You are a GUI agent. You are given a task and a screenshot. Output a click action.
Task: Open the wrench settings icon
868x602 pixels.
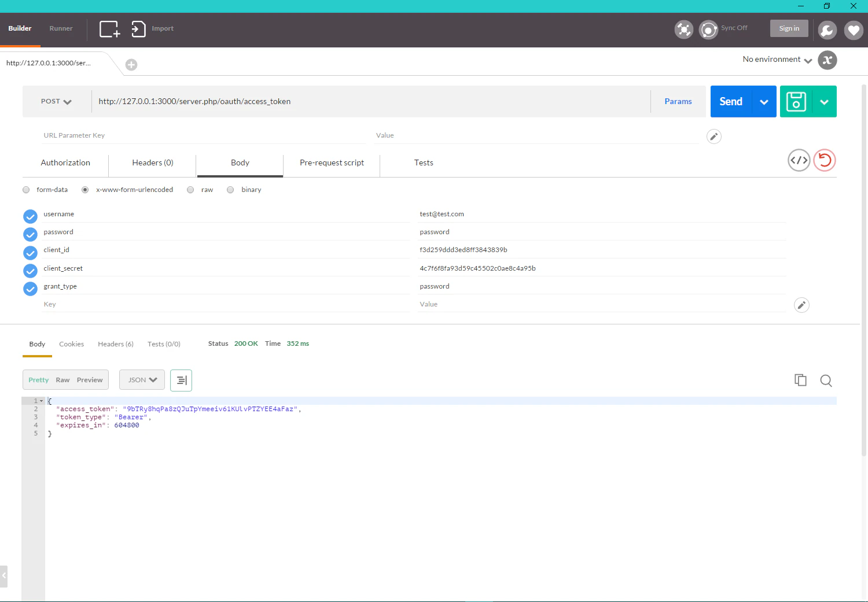coord(827,30)
